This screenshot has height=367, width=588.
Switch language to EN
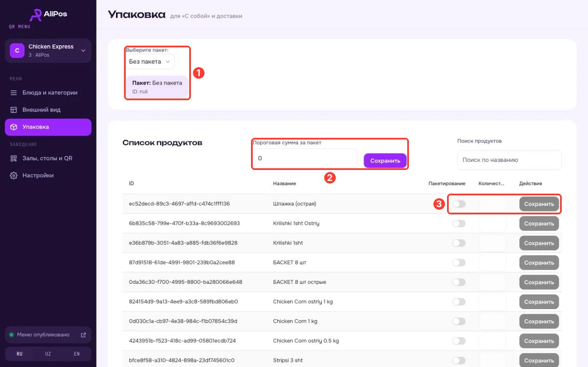tap(77, 354)
